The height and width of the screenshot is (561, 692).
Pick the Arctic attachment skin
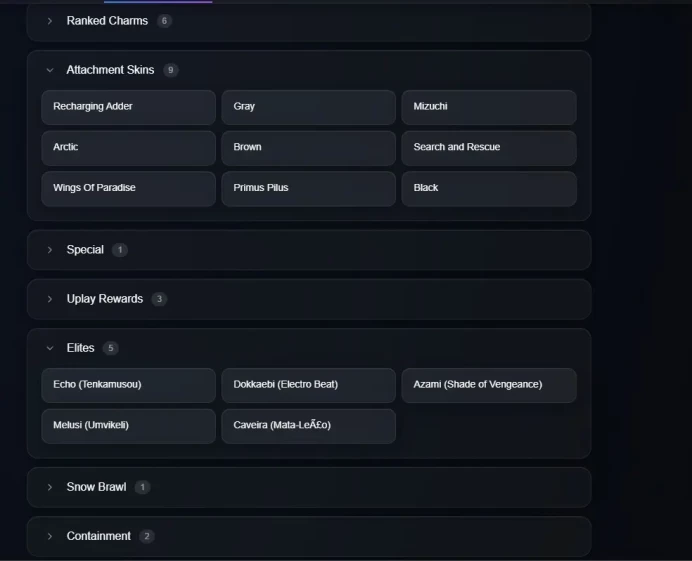click(128, 148)
